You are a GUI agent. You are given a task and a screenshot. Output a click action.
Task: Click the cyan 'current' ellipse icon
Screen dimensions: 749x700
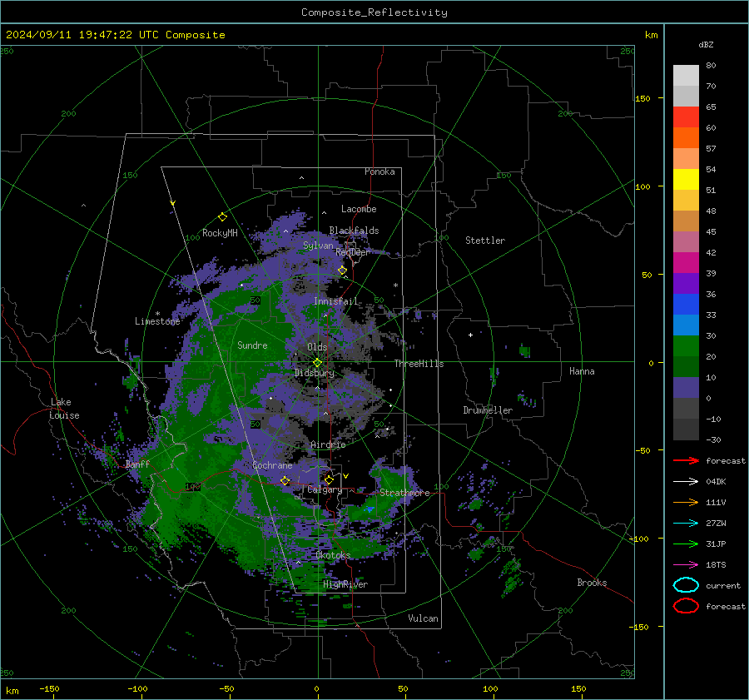(686, 585)
